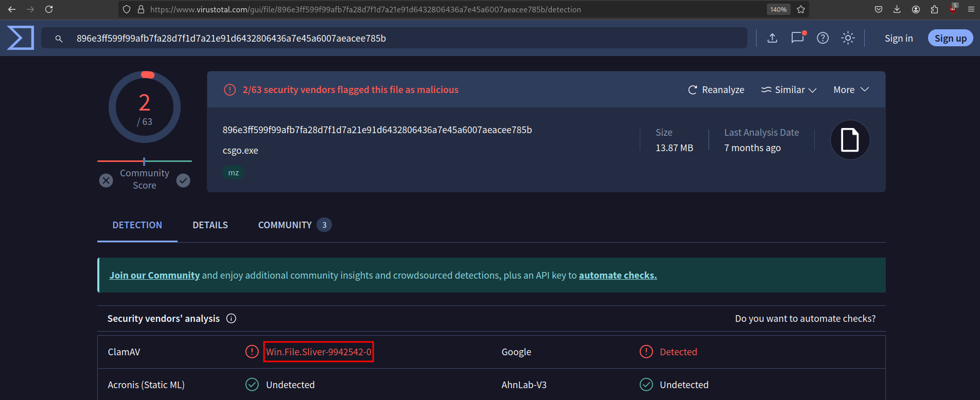This screenshot has width=980, height=400.
Task: Expand the More dropdown
Action: coord(851,89)
